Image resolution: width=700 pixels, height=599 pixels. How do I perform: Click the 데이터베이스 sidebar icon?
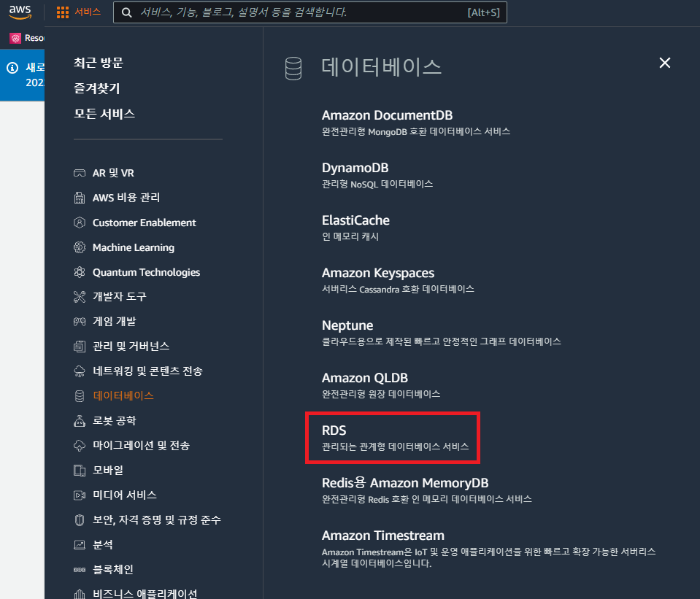(x=80, y=396)
